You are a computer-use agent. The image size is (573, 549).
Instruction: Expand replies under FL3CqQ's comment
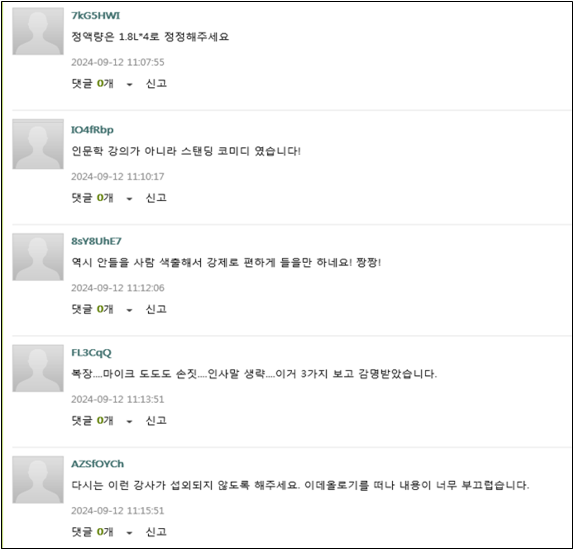[102, 421]
